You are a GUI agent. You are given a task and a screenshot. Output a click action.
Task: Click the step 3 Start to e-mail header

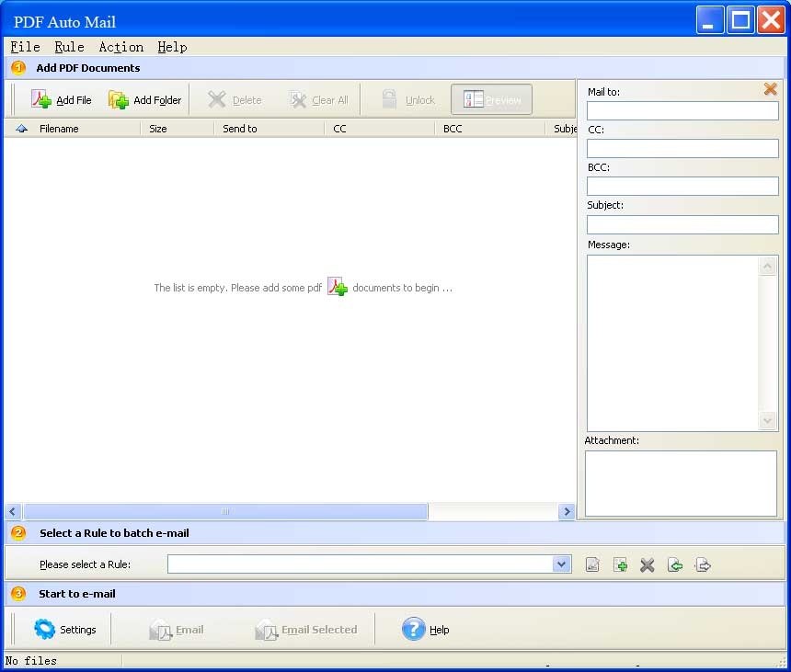76,594
